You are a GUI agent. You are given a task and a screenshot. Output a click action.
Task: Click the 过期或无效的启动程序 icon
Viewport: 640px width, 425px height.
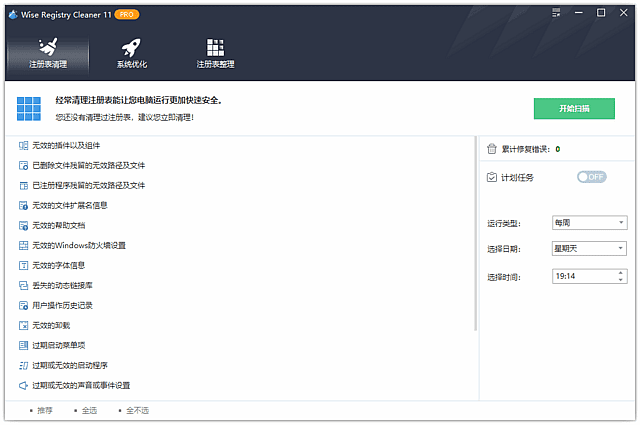tap(23, 366)
